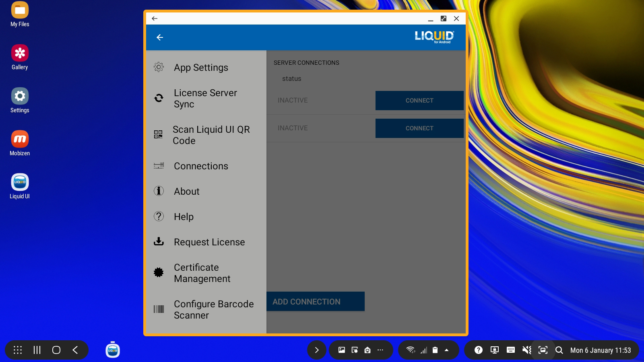The height and width of the screenshot is (362, 644).
Task: Expand the taskbar right chevron arrow
Action: pyautogui.click(x=317, y=350)
